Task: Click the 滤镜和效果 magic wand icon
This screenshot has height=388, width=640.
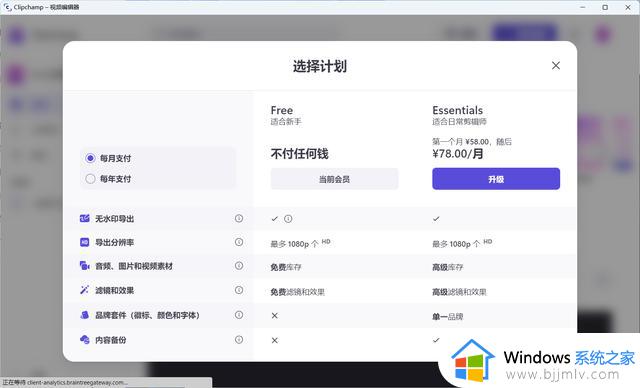Action: point(84,290)
